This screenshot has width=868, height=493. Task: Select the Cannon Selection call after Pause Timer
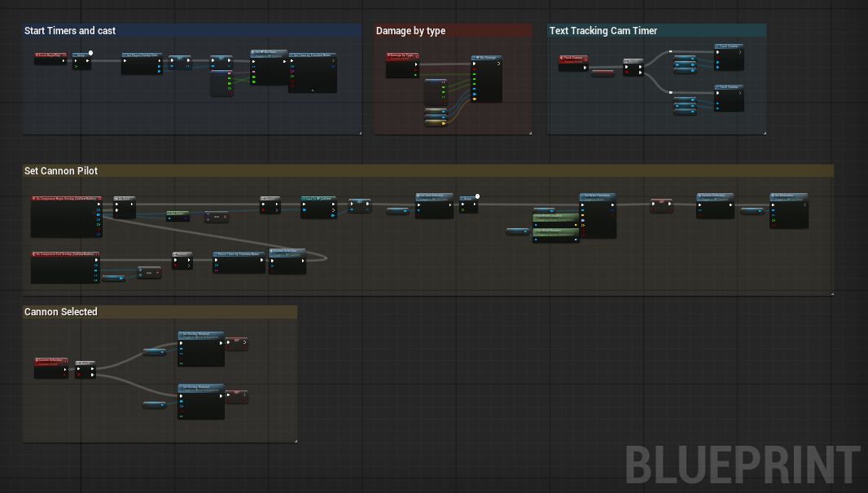click(287, 262)
